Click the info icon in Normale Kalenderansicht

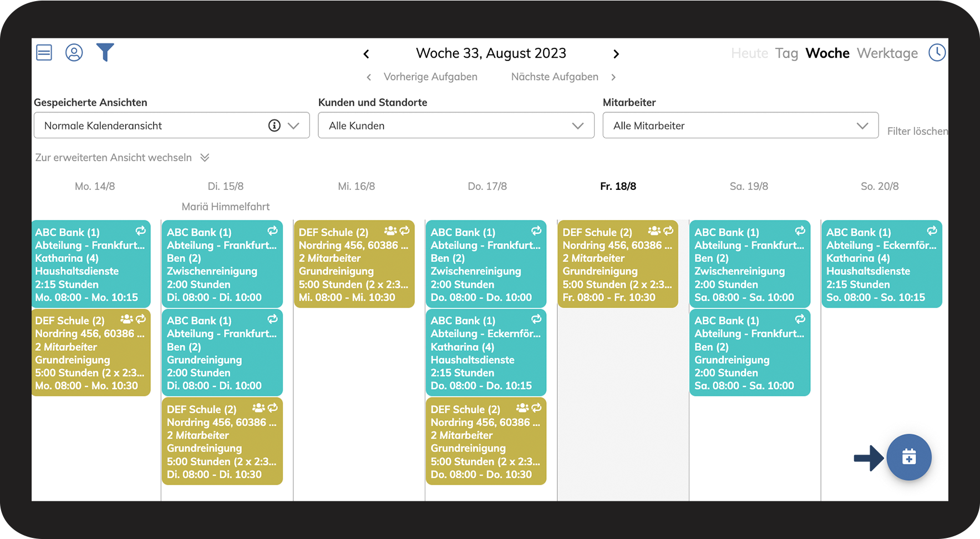[x=274, y=125]
